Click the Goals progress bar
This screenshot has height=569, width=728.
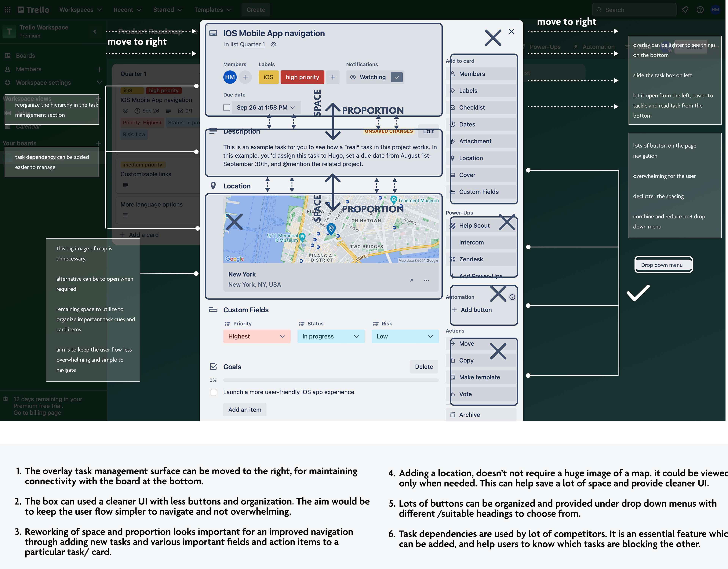[331, 380]
